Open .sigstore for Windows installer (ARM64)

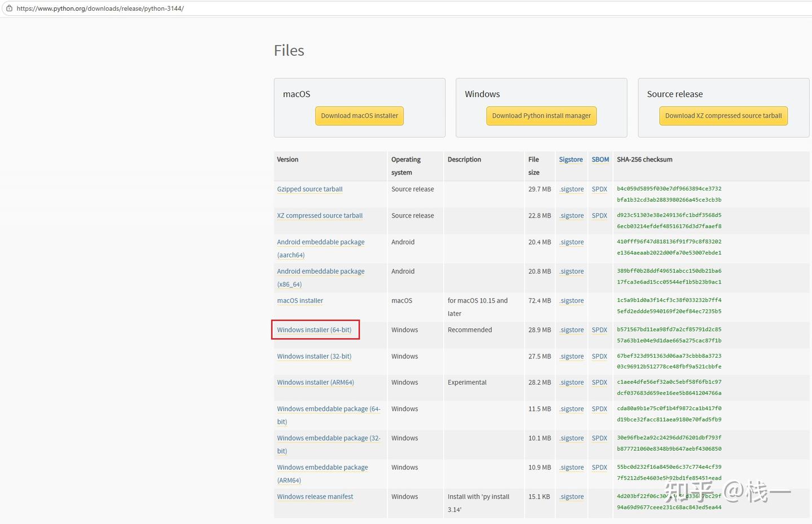coord(572,383)
